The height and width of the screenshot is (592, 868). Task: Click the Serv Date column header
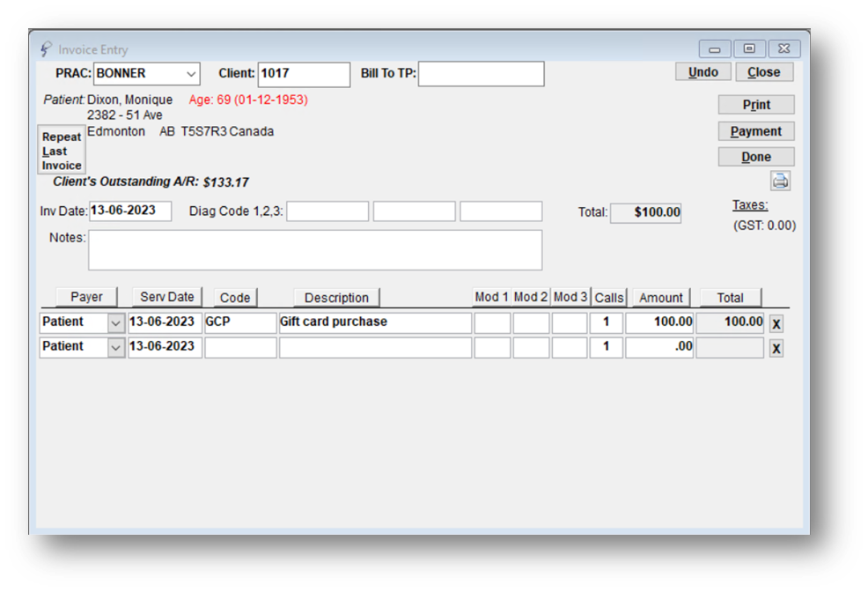[166, 297]
